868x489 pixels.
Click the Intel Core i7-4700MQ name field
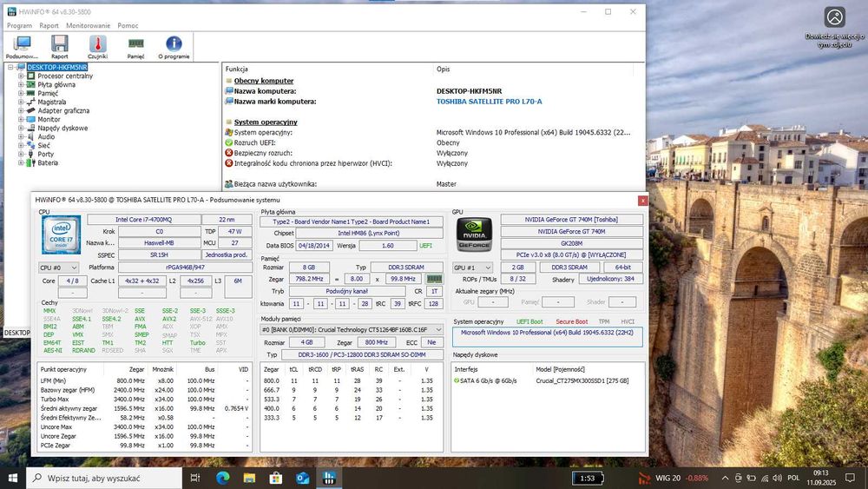coord(143,219)
